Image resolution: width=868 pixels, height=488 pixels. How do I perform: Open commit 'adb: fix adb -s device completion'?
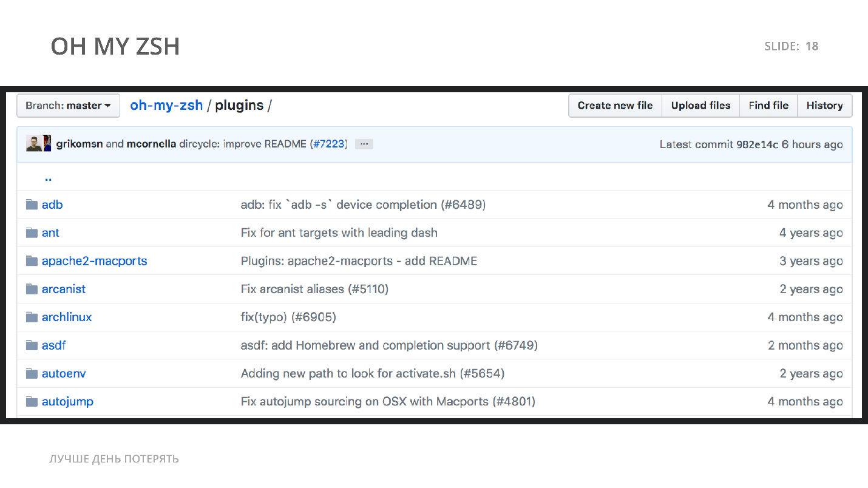point(363,205)
